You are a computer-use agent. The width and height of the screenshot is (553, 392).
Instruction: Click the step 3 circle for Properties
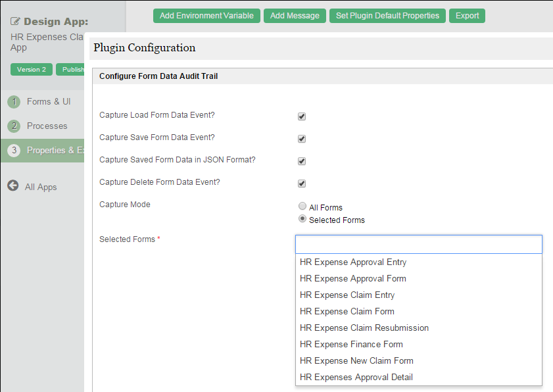[14, 151]
